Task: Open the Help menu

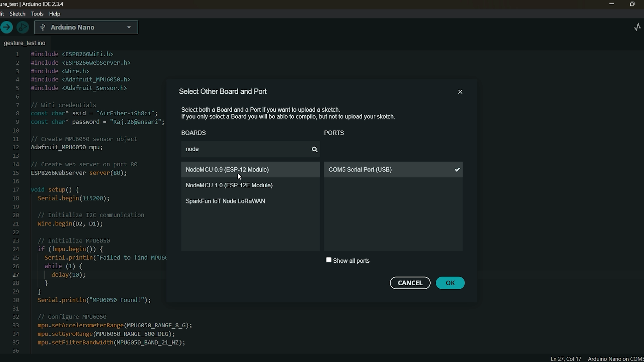Action: pos(54,14)
